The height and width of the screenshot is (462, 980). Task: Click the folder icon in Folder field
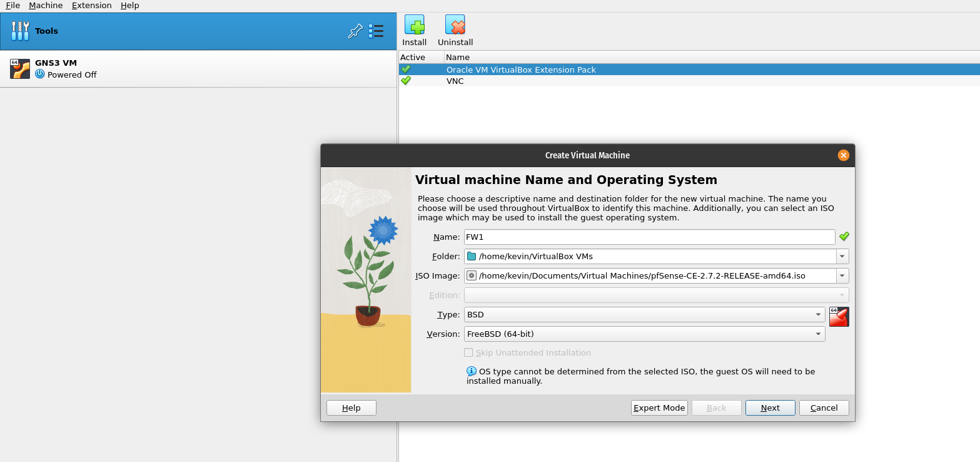click(472, 256)
